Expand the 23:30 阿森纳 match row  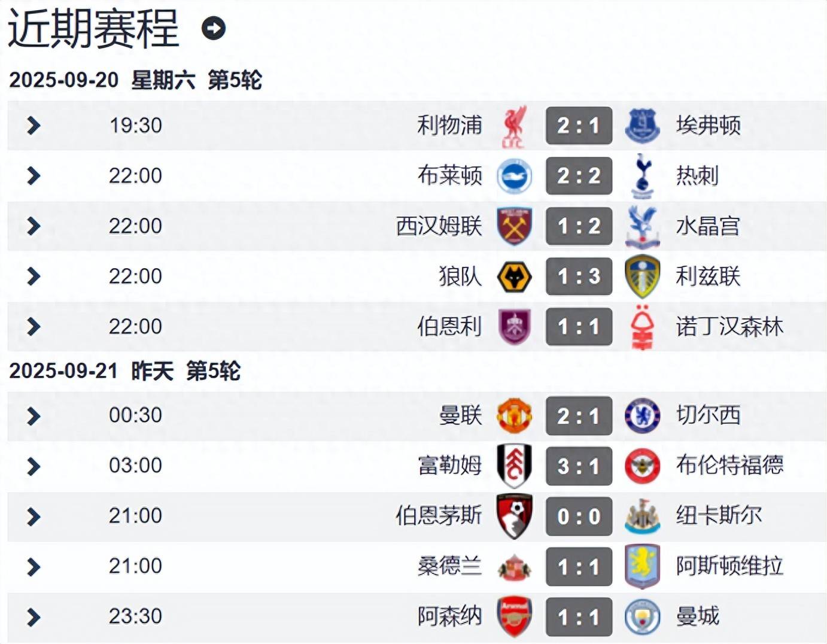coord(34,616)
